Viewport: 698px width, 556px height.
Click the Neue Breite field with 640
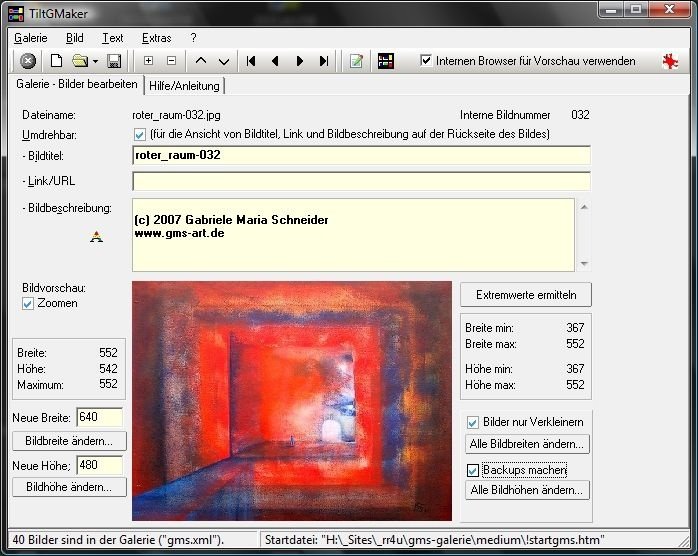(x=100, y=417)
